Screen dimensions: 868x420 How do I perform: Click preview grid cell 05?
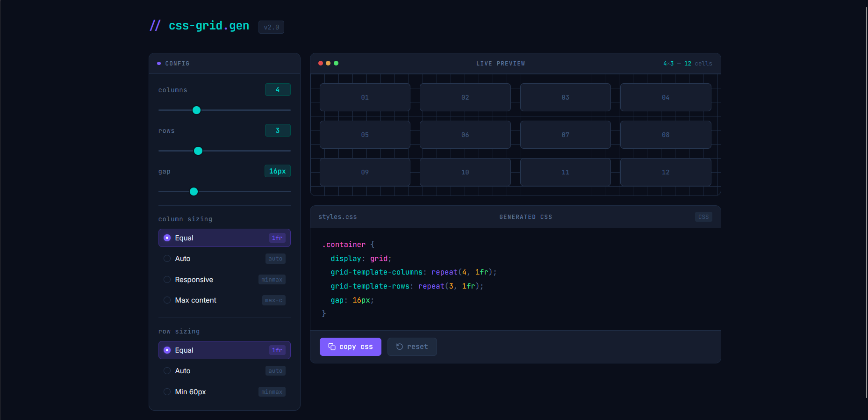coord(365,135)
